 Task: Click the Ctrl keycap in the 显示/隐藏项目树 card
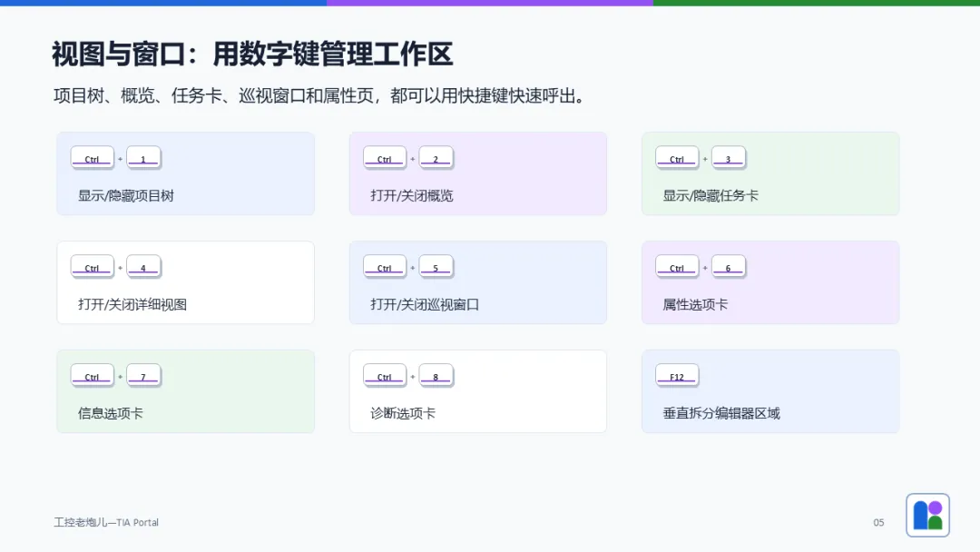pos(92,158)
